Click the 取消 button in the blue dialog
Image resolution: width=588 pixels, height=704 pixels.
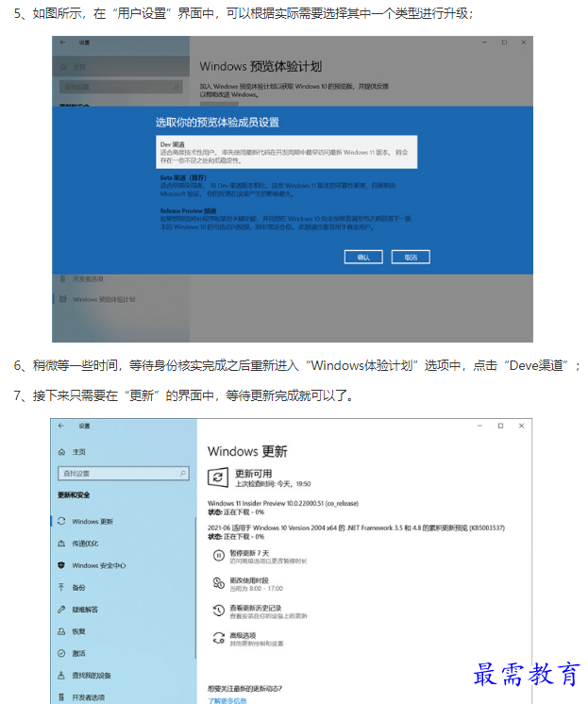tap(411, 258)
